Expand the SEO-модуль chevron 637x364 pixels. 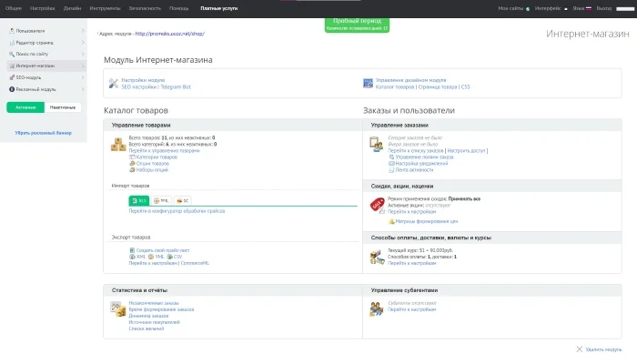tap(83, 77)
